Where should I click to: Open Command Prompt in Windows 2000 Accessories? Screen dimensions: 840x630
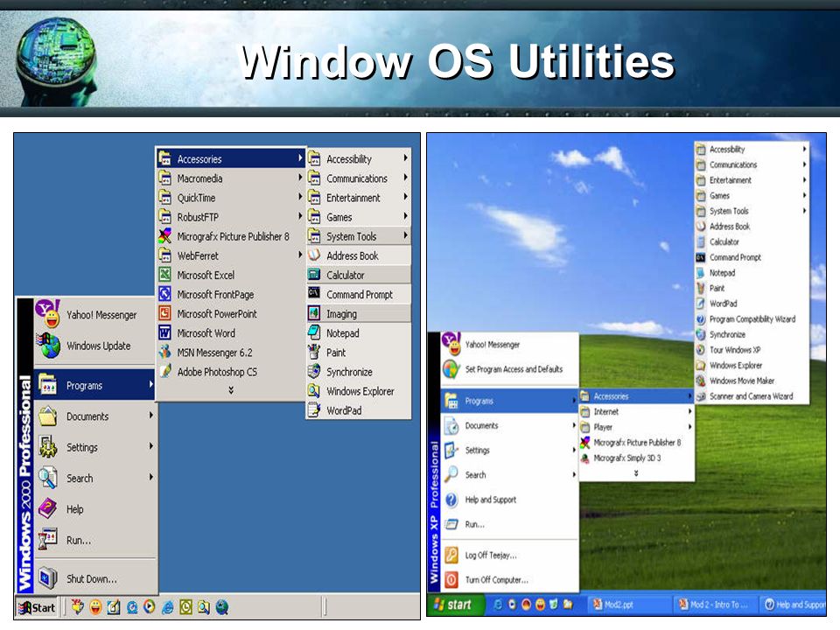pyautogui.click(x=359, y=294)
